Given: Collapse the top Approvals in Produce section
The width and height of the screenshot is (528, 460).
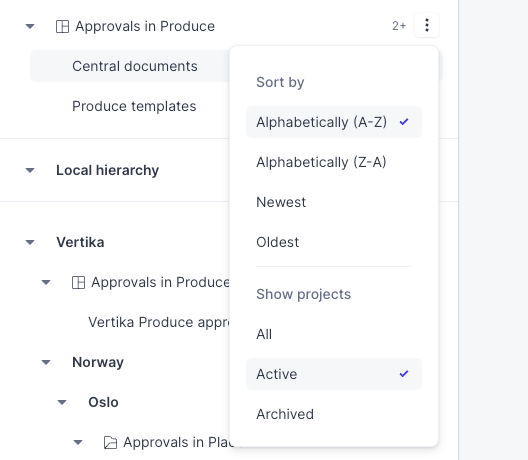Looking at the screenshot, I should [x=30, y=26].
